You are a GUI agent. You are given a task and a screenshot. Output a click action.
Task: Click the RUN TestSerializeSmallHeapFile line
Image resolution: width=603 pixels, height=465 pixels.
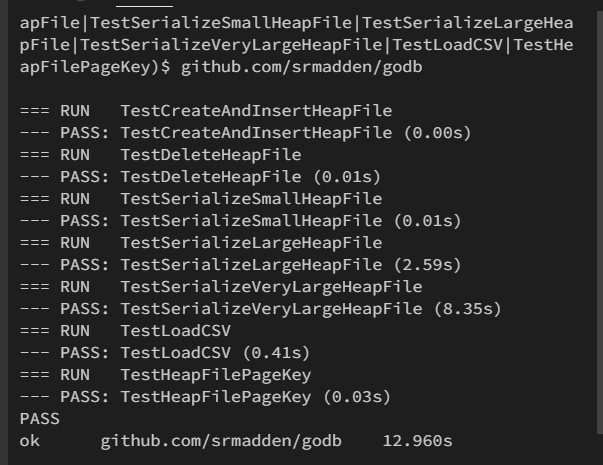(x=200, y=198)
